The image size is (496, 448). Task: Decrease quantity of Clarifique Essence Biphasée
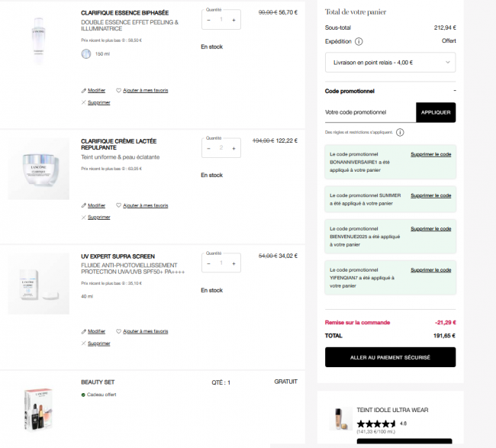point(209,20)
